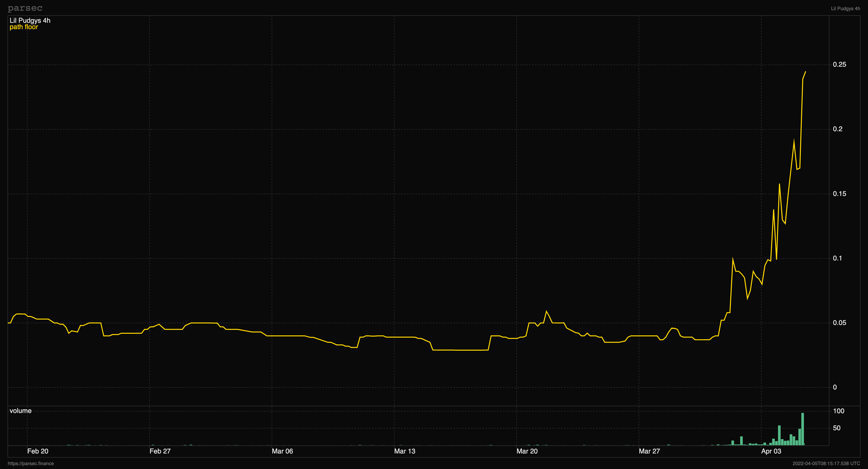This screenshot has width=868, height=469.
Task: Click the 0.1 price axis label
Action: coord(838,258)
